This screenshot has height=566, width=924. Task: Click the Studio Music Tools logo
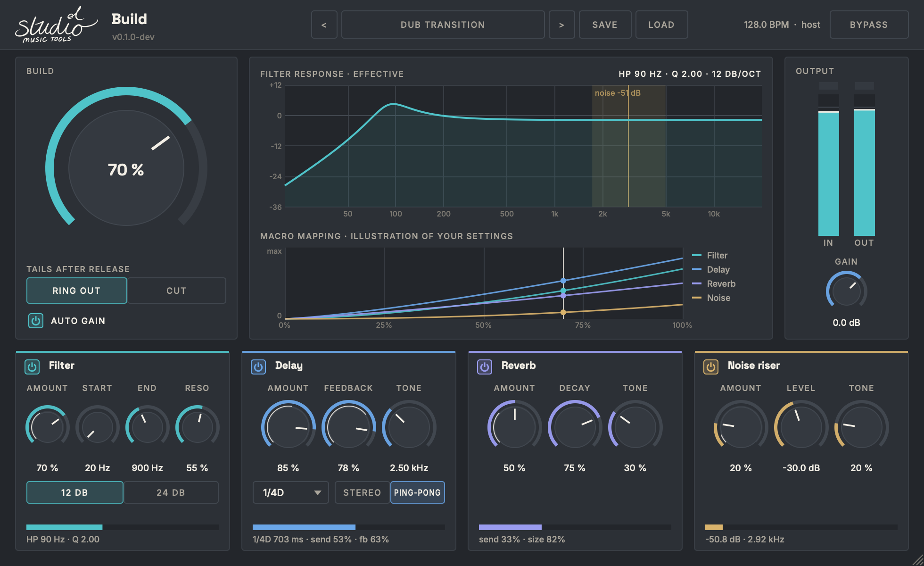pyautogui.click(x=56, y=25)
